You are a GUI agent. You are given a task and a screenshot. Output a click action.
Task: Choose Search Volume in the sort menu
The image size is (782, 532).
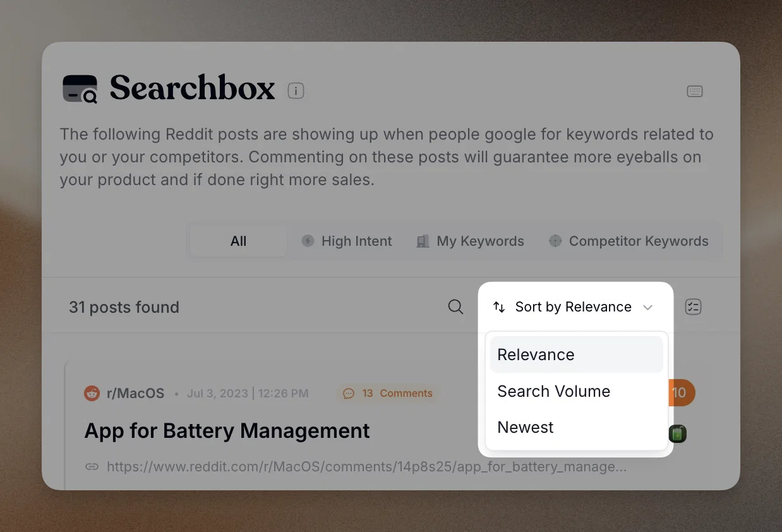click(x=576, y=391)
